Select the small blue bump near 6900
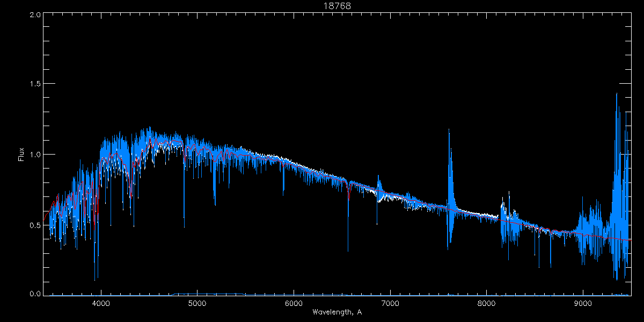 point(378,177)
